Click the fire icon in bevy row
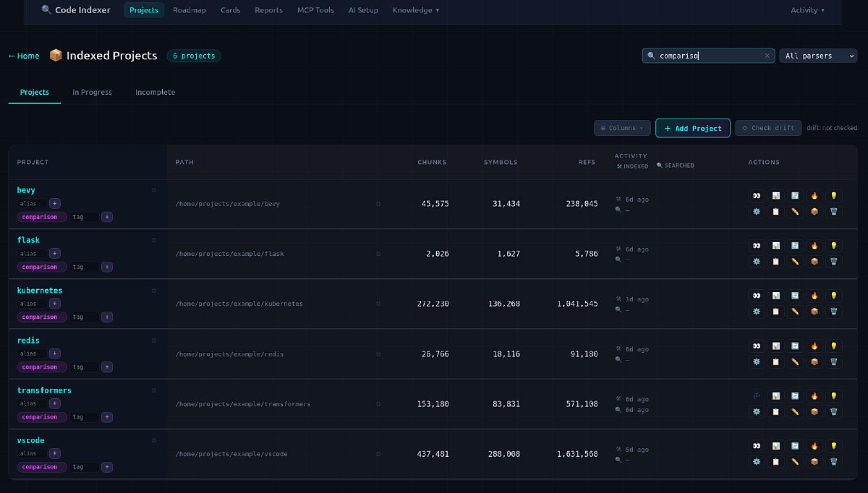868x493 pixels. 814,196
